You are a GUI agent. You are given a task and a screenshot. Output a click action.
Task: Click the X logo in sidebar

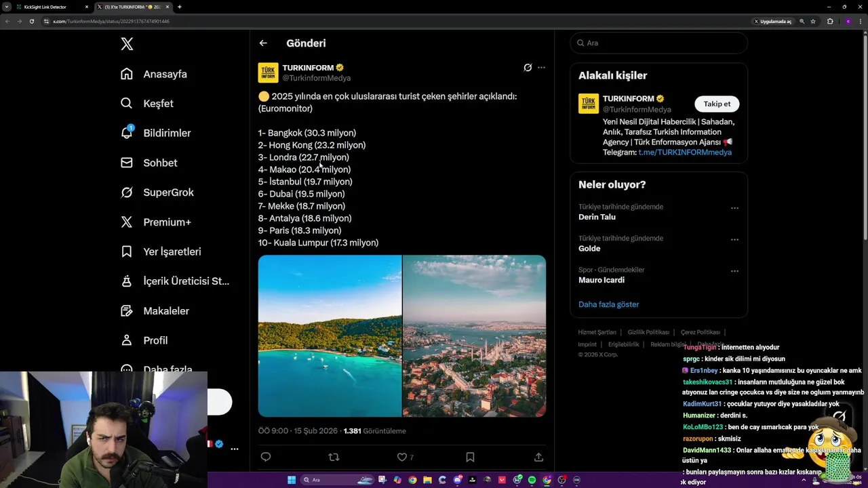pos(127,44)
